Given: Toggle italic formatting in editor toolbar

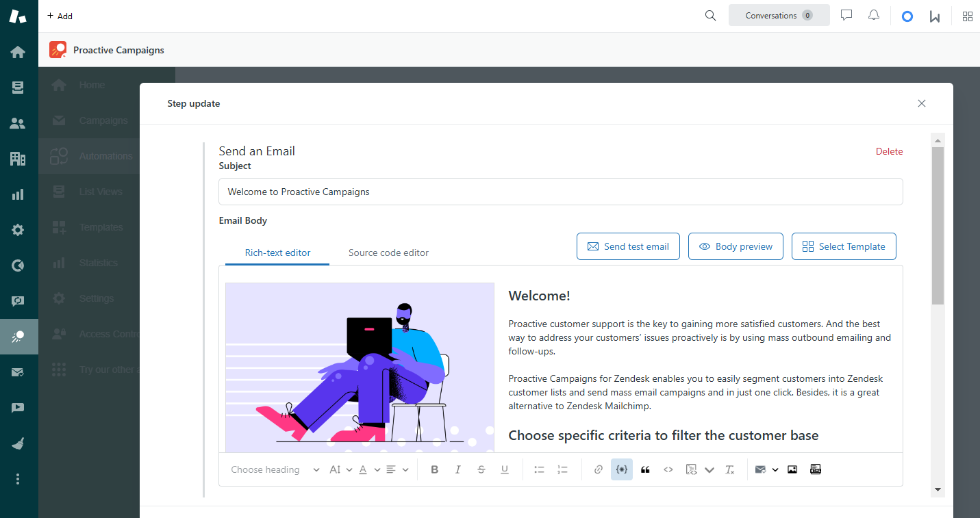Looking at the screenshot, I should click(457, 469).
